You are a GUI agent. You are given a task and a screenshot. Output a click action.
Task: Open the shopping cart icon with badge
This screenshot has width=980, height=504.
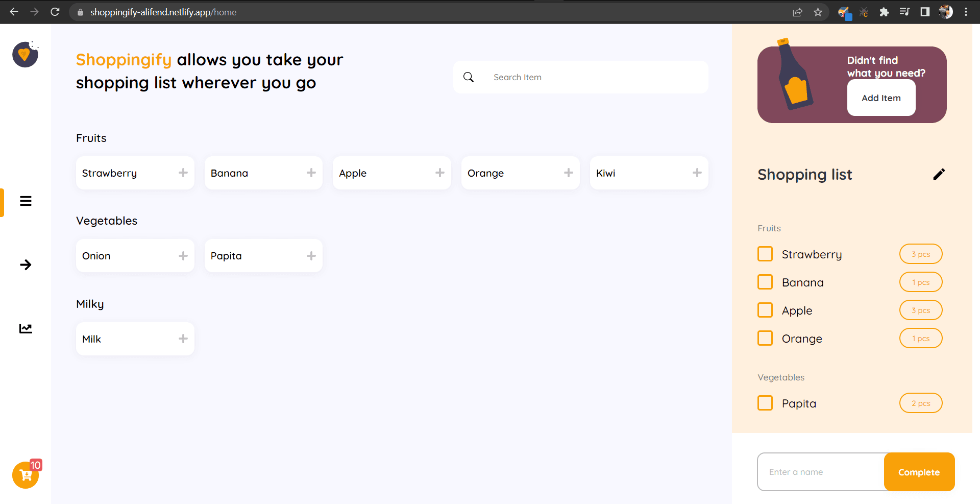(26, 475)
